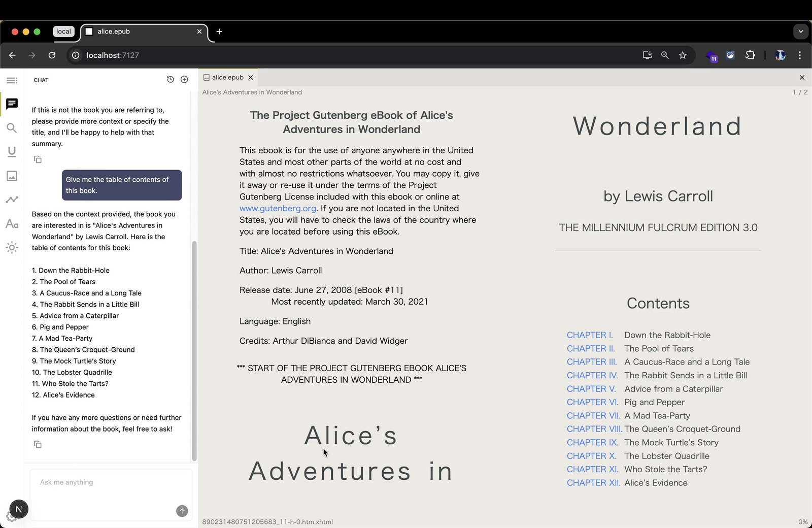
Task: Open the Search panel icon in sidebar
Action: point(12,128)
